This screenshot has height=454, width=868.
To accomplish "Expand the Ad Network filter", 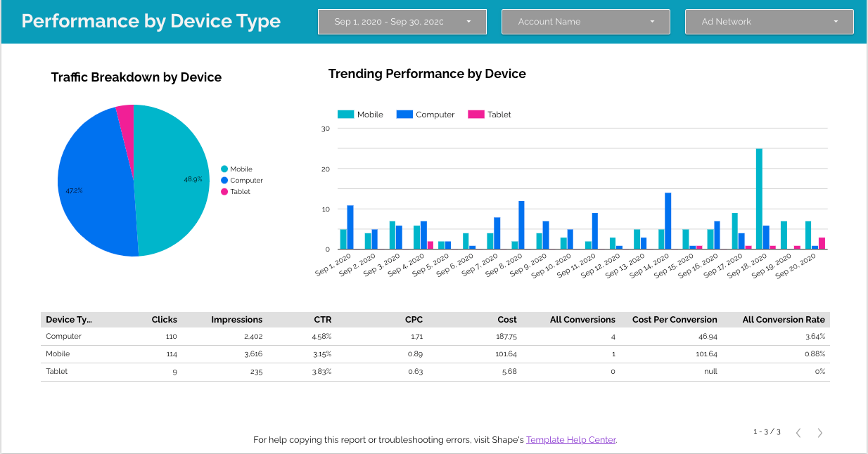I will point(769,21).
